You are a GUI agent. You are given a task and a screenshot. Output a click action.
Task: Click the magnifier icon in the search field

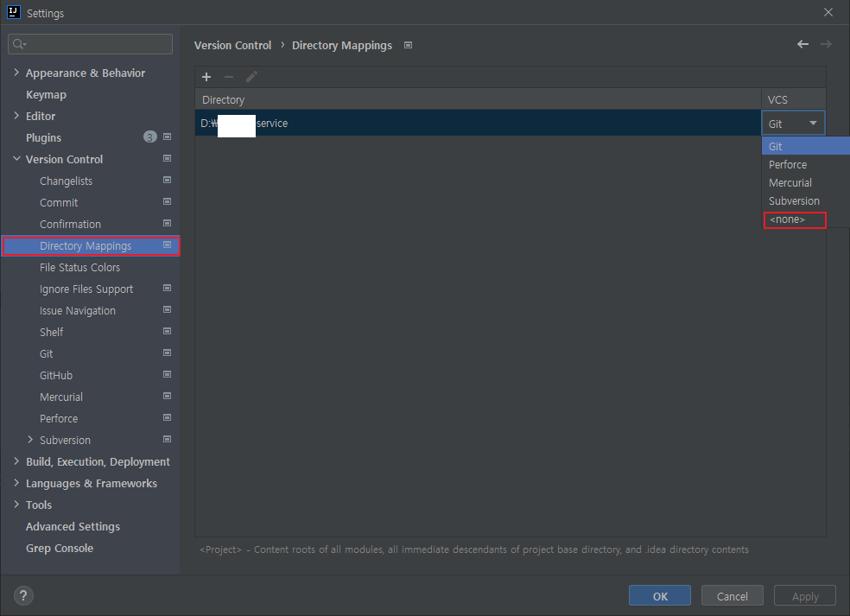19,43
